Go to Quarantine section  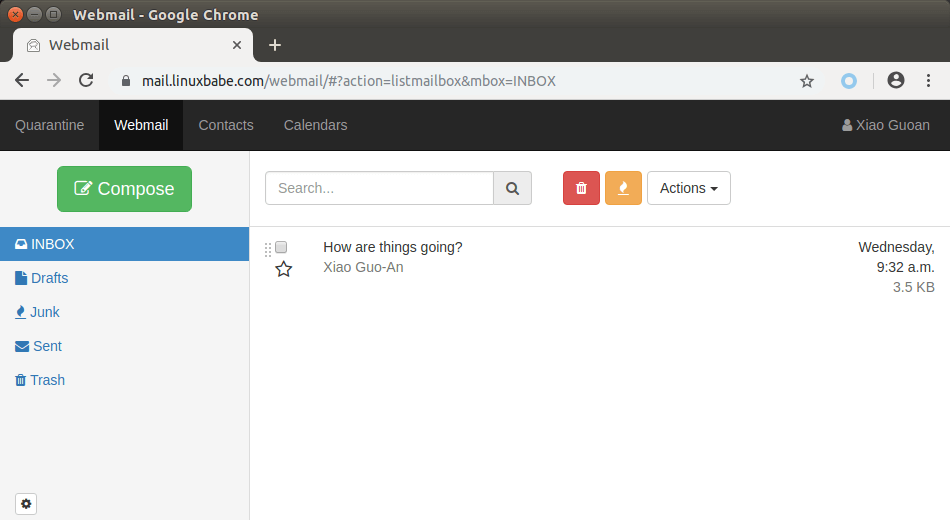[49, 125]
